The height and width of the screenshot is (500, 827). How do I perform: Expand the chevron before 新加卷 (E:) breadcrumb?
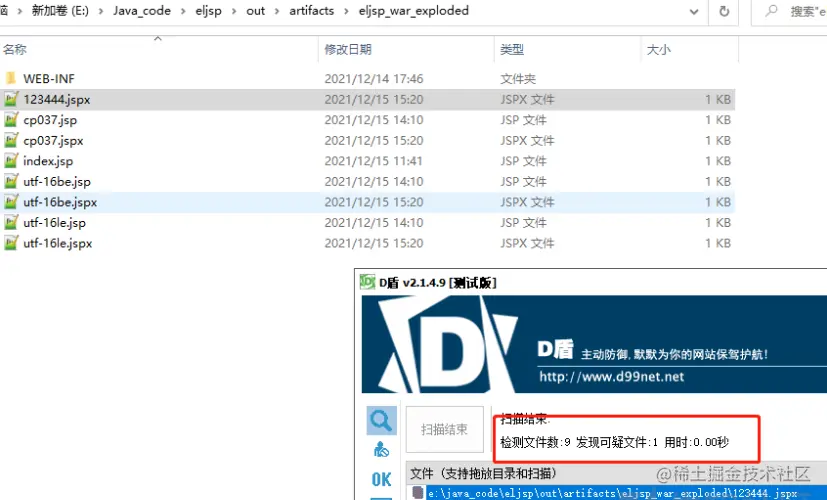pos(20,11)
